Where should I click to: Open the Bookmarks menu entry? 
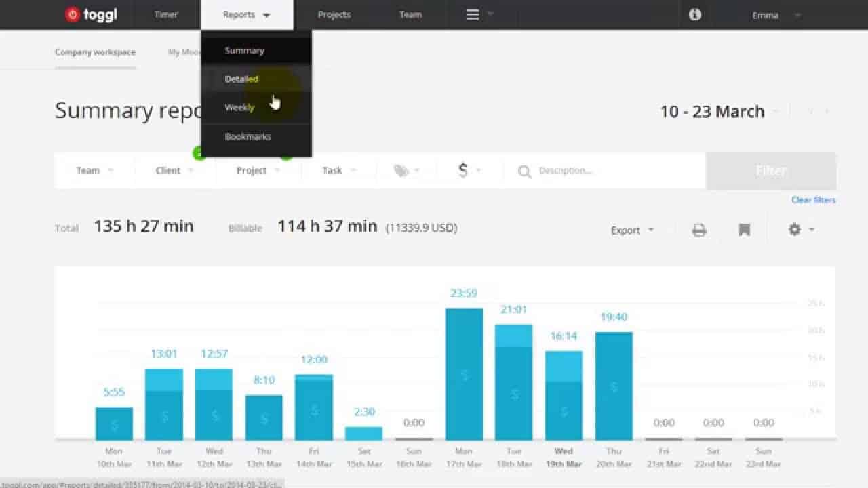pos(248,136)
